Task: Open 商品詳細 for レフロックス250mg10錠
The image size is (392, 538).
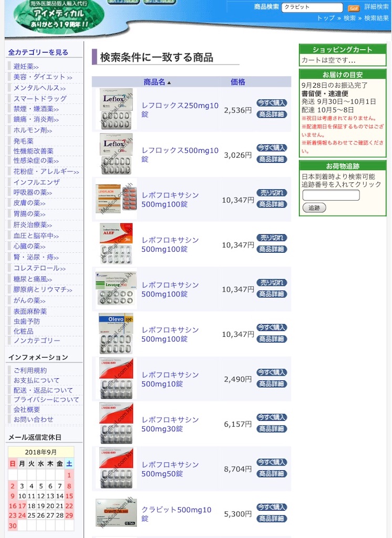Action: (272, 114)
